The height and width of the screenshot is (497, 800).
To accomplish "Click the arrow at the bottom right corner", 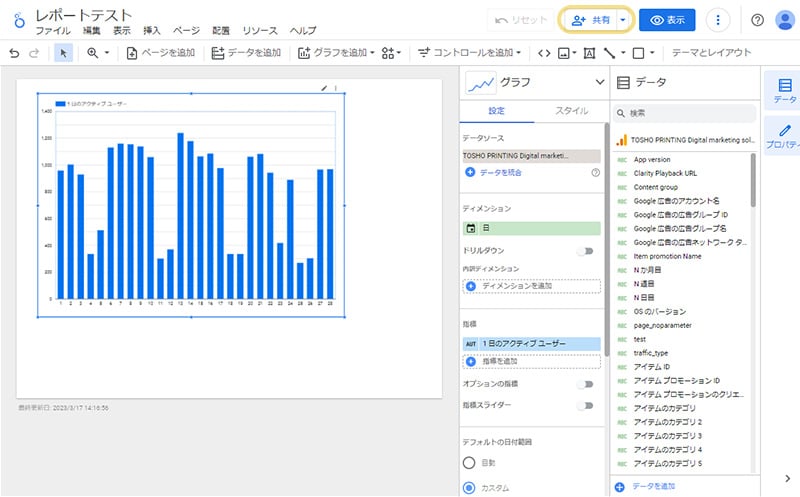I will (x=788, y=478).
